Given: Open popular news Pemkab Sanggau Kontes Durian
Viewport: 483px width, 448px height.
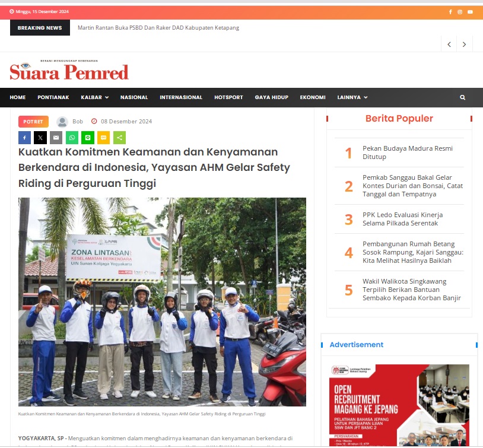Looking at the screenshot, I should (412, 186).
